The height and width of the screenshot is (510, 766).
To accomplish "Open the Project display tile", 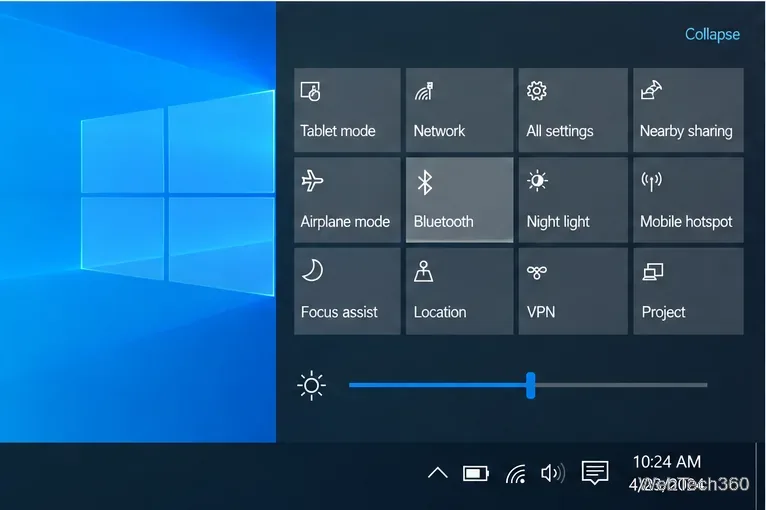I will 688,291.
